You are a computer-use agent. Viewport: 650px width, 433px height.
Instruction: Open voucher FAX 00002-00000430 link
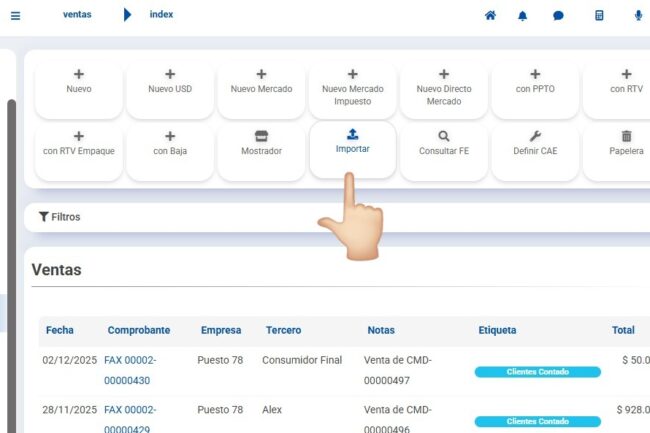pyautogui.click(x=130, y=369)
